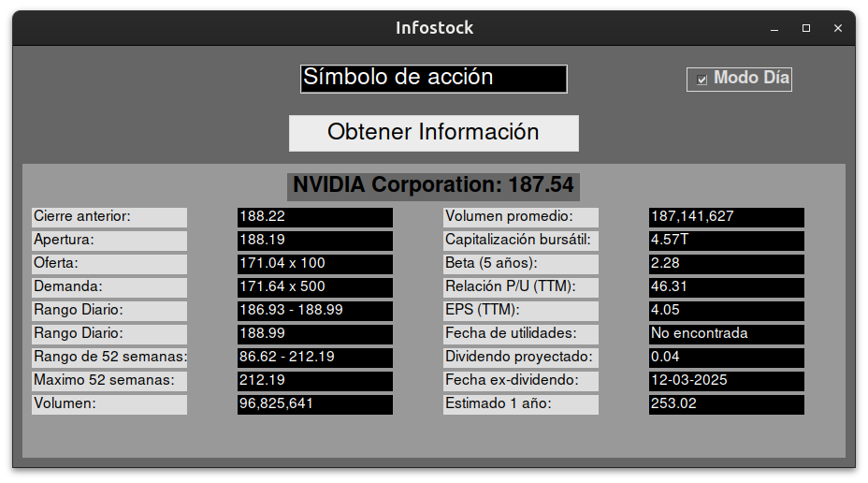The width and height of the screenshot is (868, 483).
Task: Click the Volumen value 96,825,641
Action: tap(314, 404)
